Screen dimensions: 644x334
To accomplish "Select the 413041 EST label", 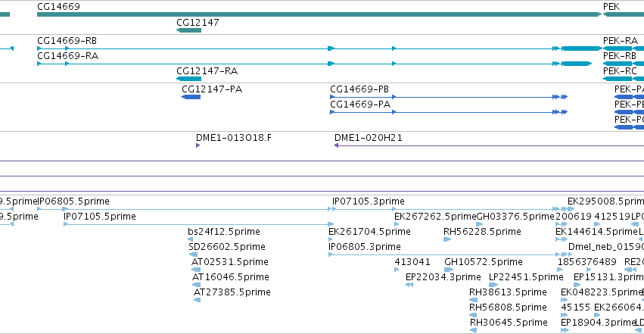I will (x=412, y=262).
